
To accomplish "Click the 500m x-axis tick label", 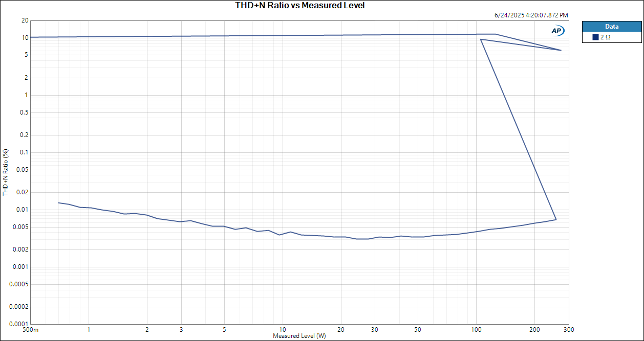I will tap(31, 329).
